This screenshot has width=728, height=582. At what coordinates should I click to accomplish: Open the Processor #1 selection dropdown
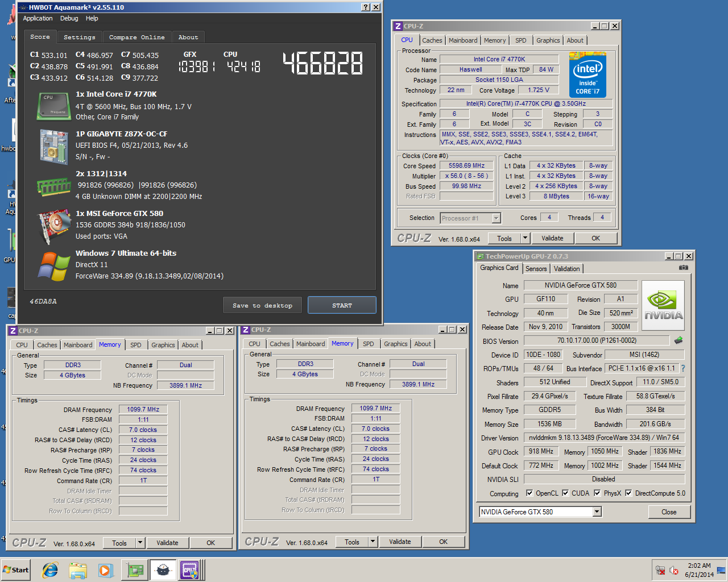496,218
